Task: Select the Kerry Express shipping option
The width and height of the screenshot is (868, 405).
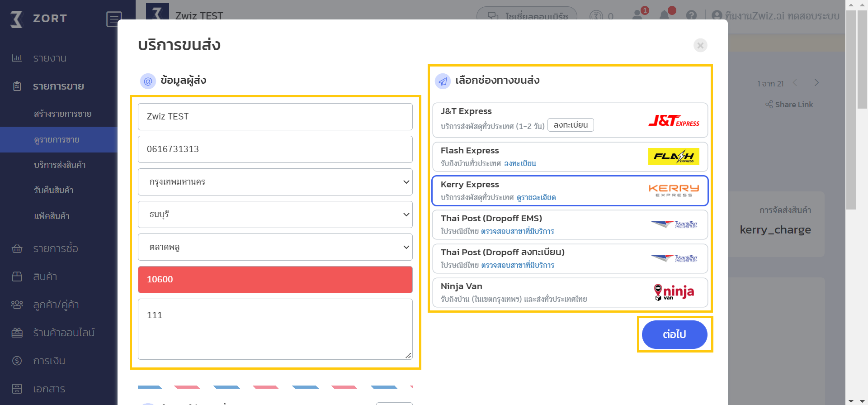Action: pyautogui.click(x=570, y=191)
